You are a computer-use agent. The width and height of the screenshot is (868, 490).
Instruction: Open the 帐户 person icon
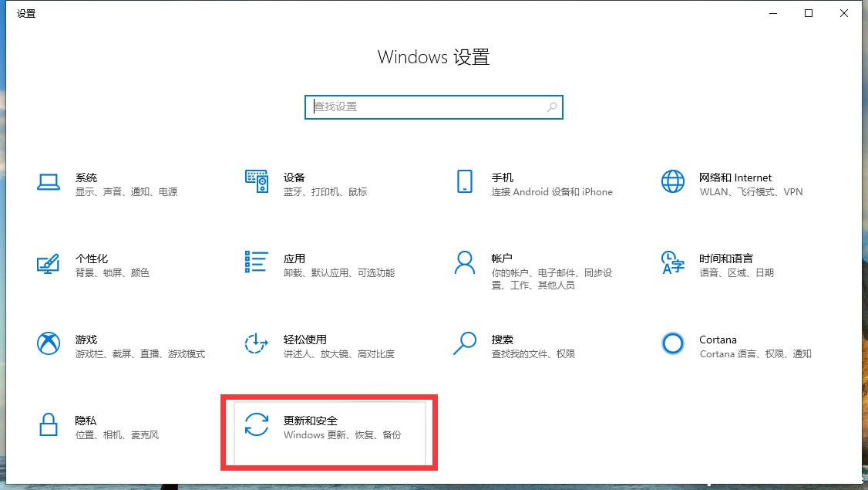point(464,262)
